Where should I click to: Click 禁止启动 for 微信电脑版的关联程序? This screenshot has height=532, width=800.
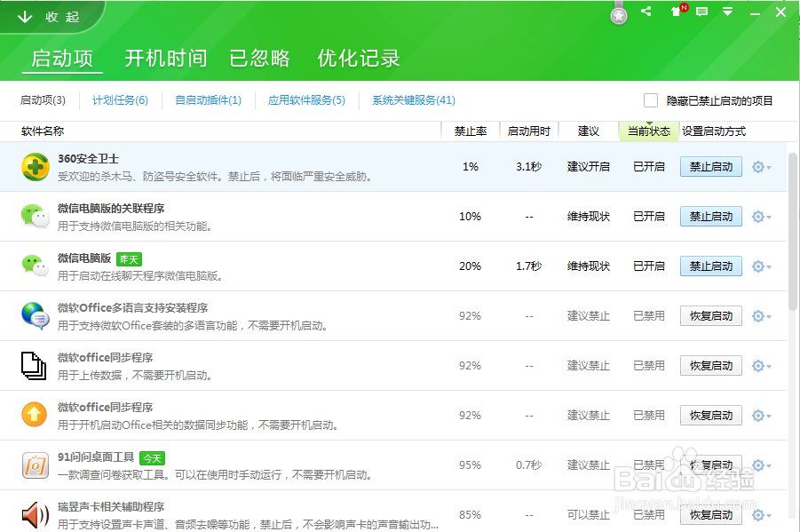coord(710,217)
